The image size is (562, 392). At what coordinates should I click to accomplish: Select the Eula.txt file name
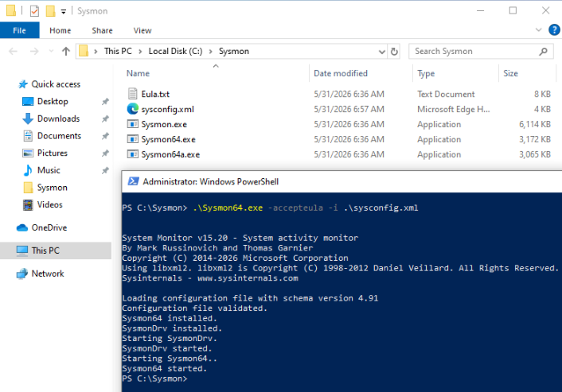pos(155,94)
